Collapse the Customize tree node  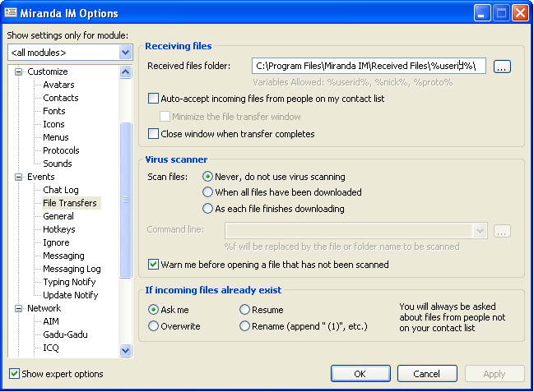pos(18,71)
